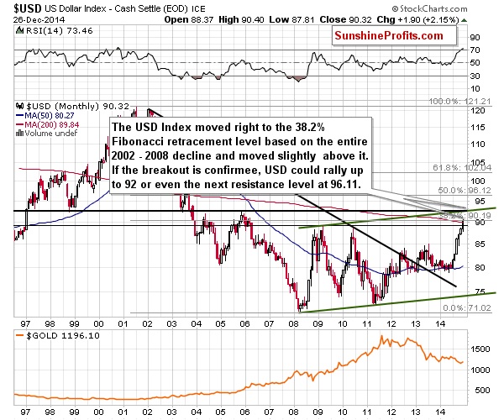Click the 2008 low candlestick near 71
The image size is (504, 420).
(300, 306)
